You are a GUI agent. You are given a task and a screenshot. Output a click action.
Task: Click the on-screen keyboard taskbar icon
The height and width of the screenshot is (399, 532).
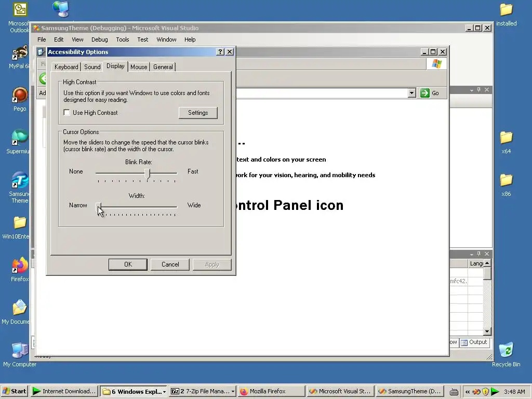click(454, 392)
